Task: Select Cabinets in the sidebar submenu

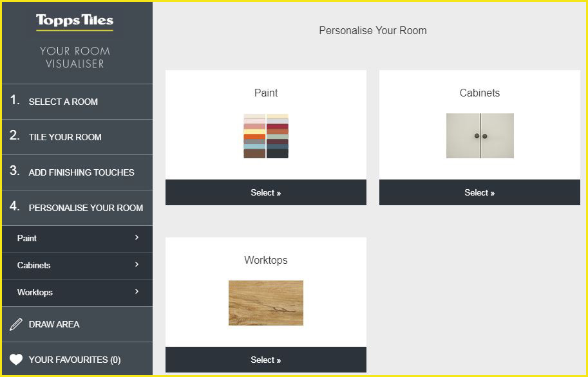Action: pyautogui.click(x=77, y=265)
